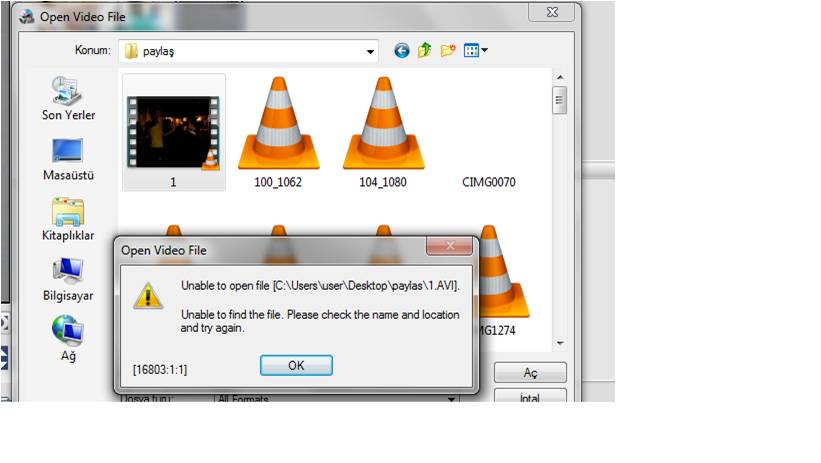The height and width of the screenshot is (463, 821).
Task: Open Kitaplıklar in the places sidebar
Action: (68, 220)
